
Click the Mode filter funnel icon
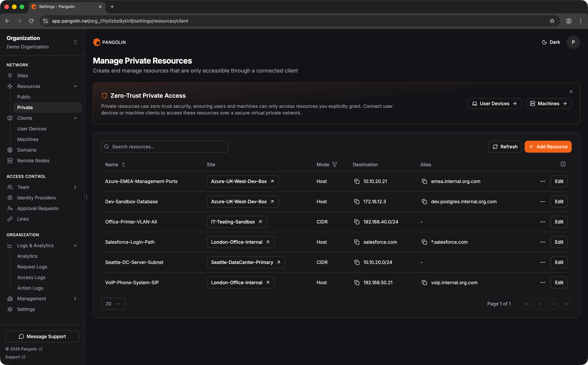pyautogui.click(x=334, y=165)
